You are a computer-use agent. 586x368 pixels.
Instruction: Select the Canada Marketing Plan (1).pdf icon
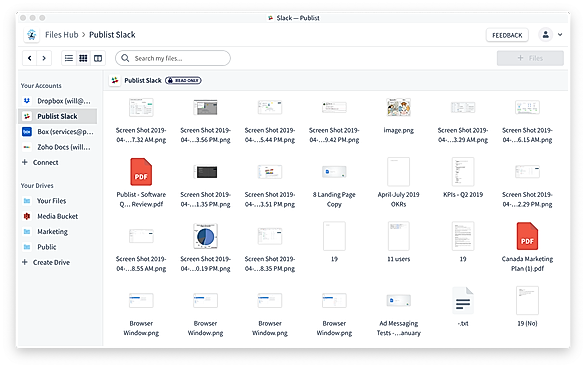point(527,236)
